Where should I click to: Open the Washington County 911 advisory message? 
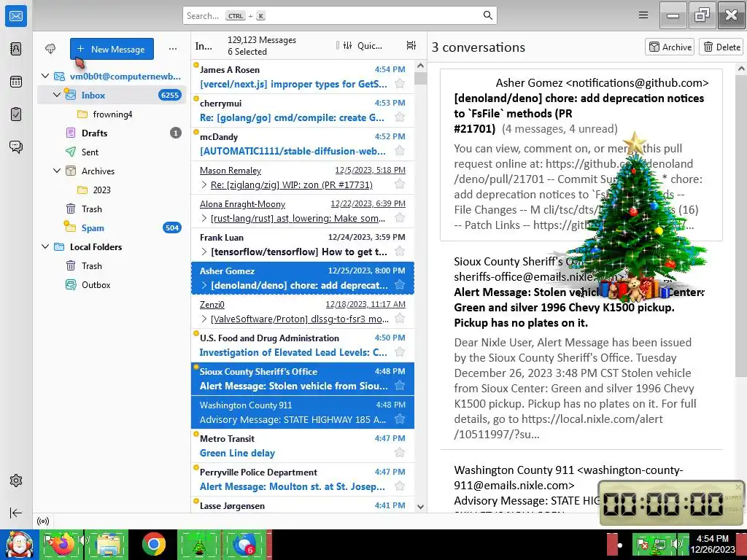click(x=303, y=413)
